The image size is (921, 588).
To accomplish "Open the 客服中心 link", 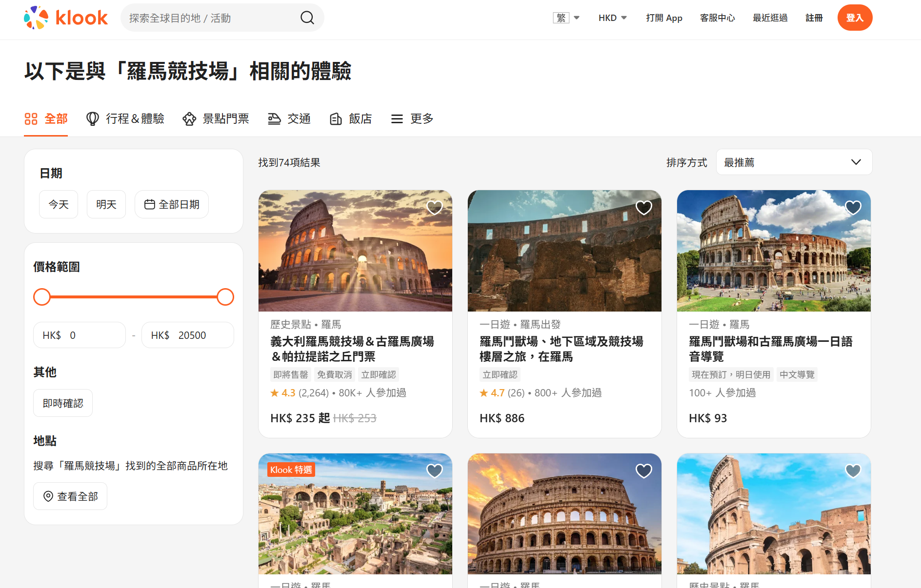I will [717, 18].
